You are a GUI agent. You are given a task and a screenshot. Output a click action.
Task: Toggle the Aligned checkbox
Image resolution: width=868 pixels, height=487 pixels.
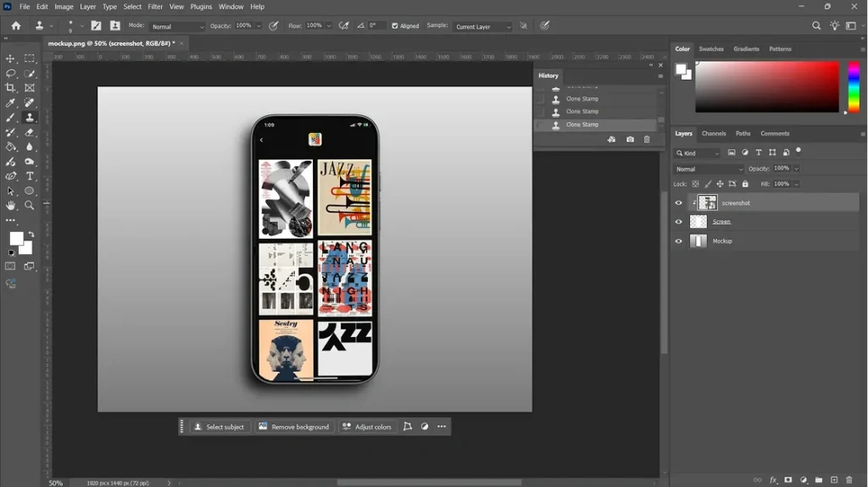(x=395, y=26)
